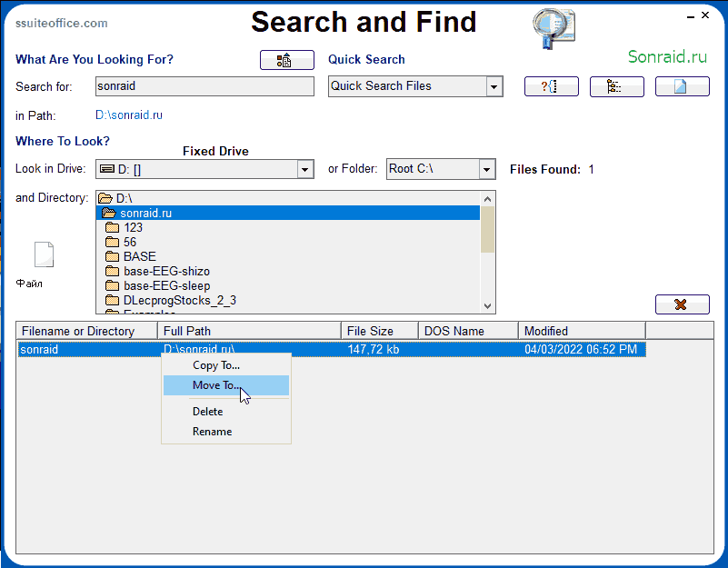This screenshot has width=728, height=568.
Task: Click the question-mark search help button
Action: pos(551,86)
